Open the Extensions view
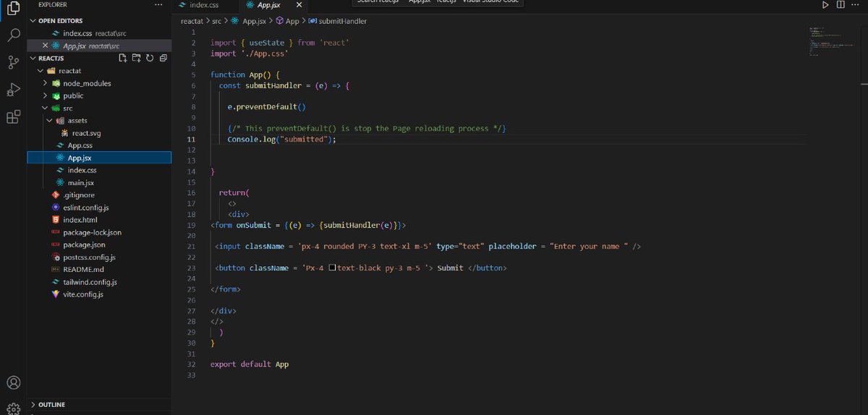Image resolution: width=868 pixels, height=415 pixels. [13, 117]
